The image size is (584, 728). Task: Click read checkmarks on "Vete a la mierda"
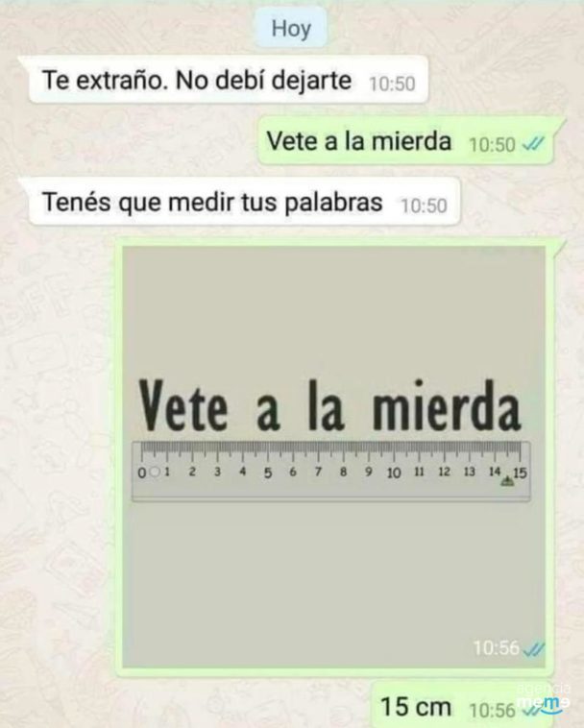coord(532,144)
